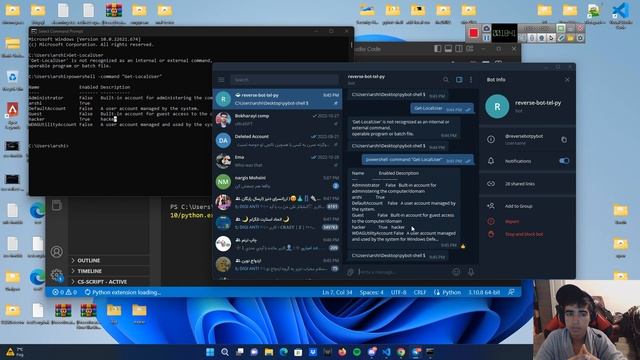Viewport: 640px width, 360px height.
Task: Customize VS Code layout icon
Action: [470, 49]
